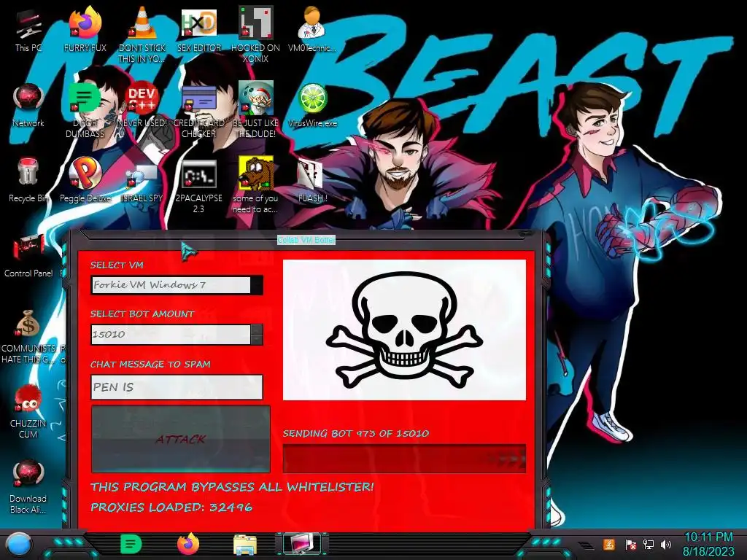Open the FLASH ! desktop shortcut
This screenshot has width=747, height=560.
tap(312, 180)
